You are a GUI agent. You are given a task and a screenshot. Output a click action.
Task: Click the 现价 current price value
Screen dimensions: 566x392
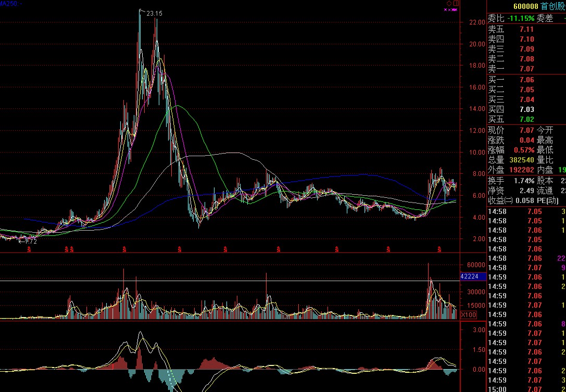pos(526,130)
